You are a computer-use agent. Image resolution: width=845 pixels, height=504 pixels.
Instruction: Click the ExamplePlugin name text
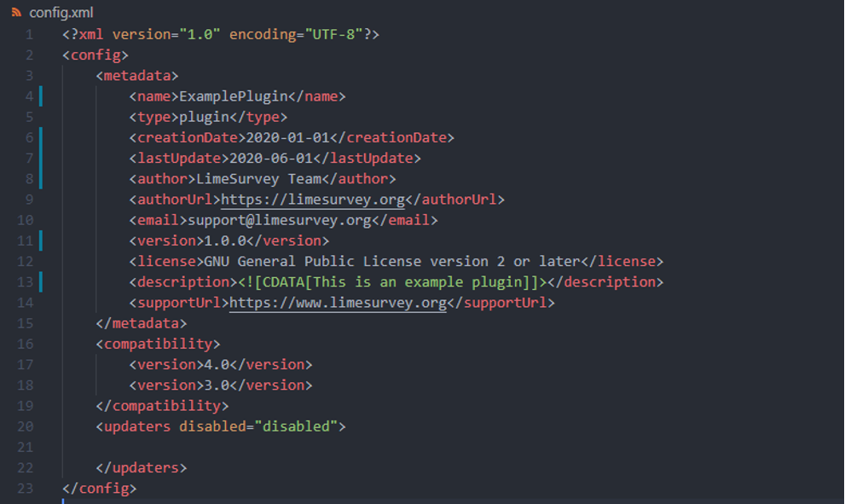tap(233, 96)
